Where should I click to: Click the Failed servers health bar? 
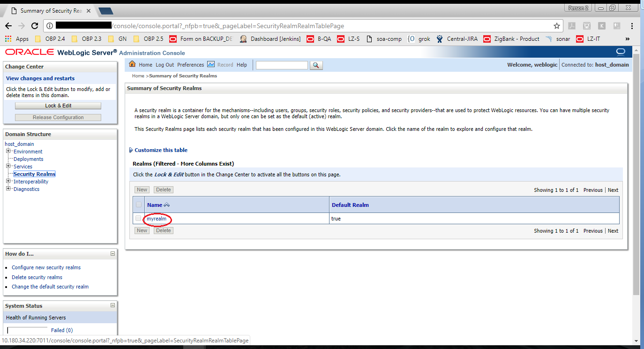pyautogui.click(x=27, y=330)
